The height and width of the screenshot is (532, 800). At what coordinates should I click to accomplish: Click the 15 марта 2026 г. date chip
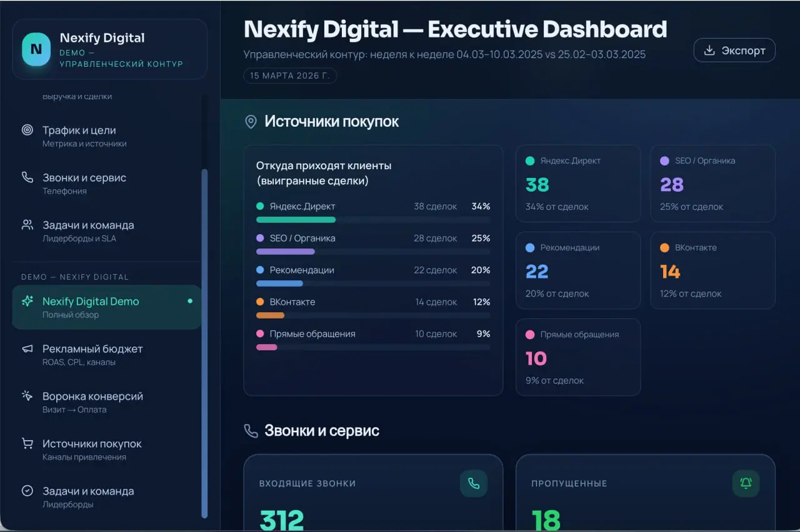click(x=290, y=76)
